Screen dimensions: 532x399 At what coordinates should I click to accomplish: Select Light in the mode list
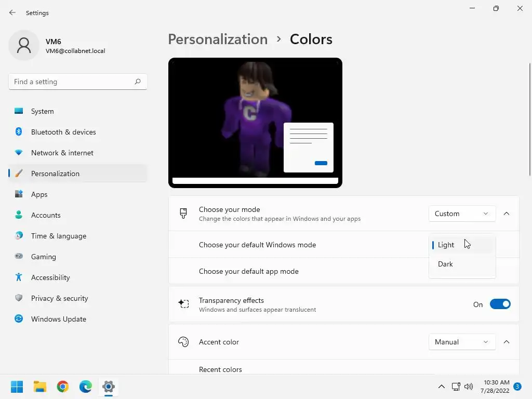[x=462, y=245]
